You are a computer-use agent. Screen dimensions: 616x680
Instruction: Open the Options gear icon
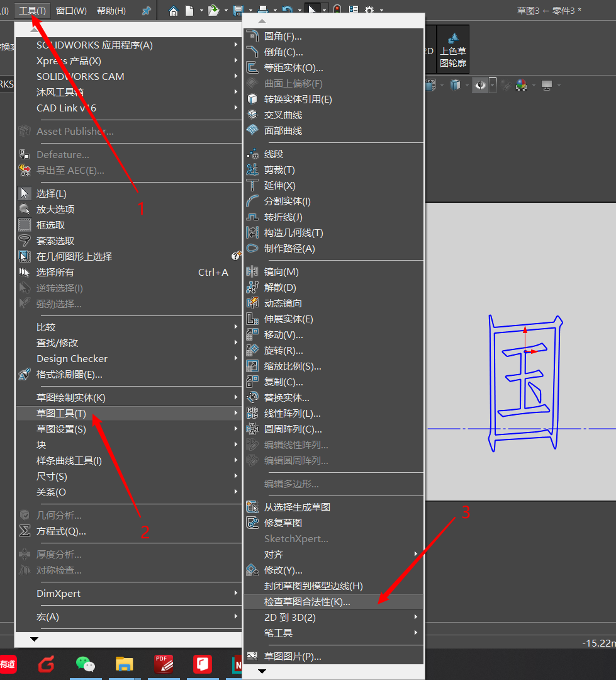click(x=369, y=10)
